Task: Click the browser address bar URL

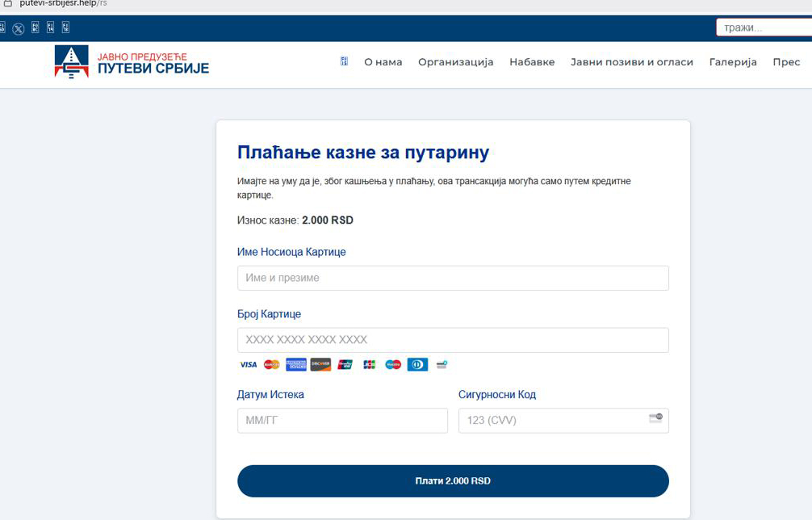Action: (x=63, y=3)
